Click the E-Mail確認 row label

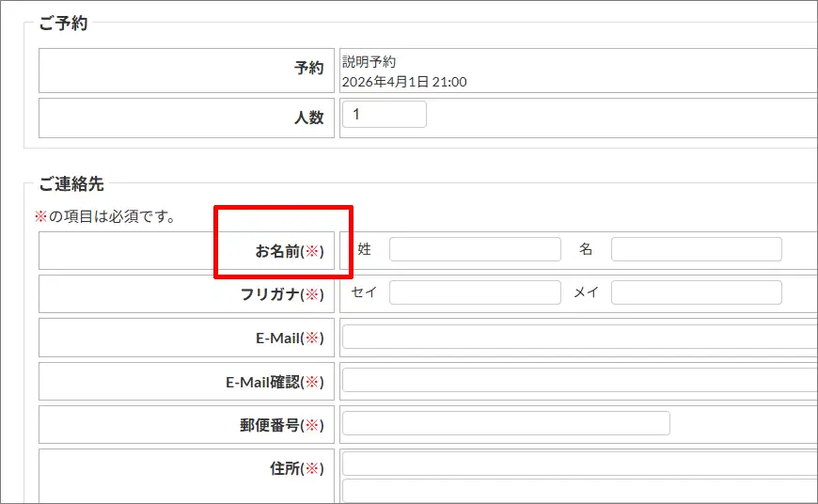pos(275,382)
